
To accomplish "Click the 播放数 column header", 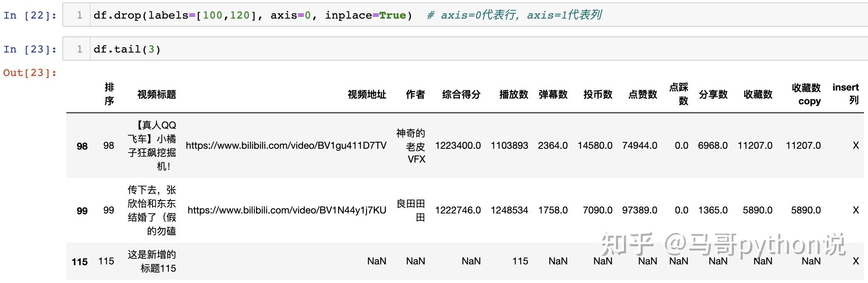I will 514,94.
